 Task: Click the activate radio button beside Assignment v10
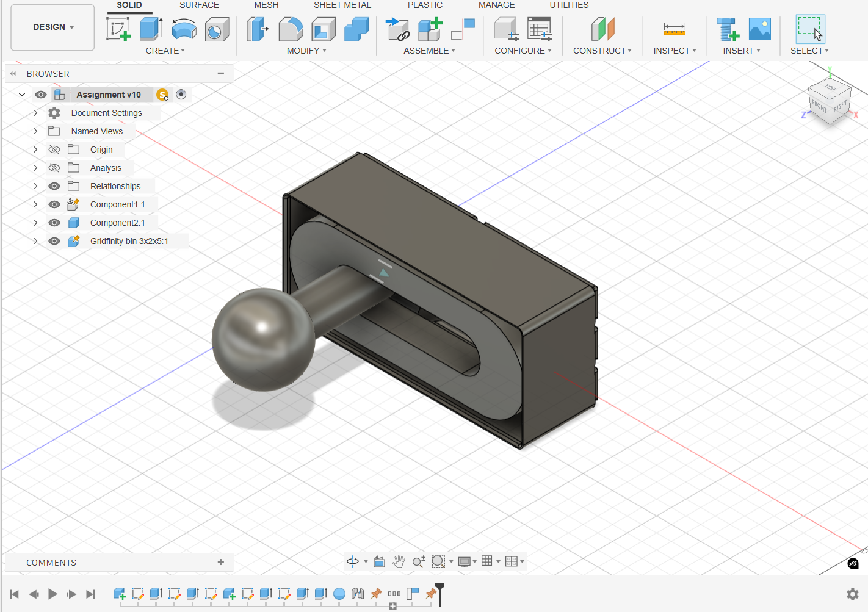pyautogui.click(x=181, y=94)
